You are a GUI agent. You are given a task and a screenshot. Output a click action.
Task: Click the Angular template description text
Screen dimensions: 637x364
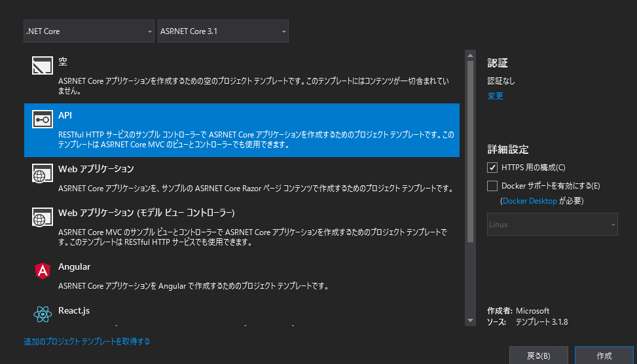(x=193, y=286)
